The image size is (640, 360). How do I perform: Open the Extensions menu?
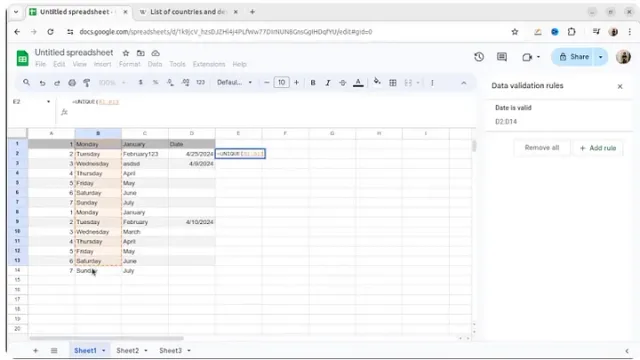click(x=209, y=64)
